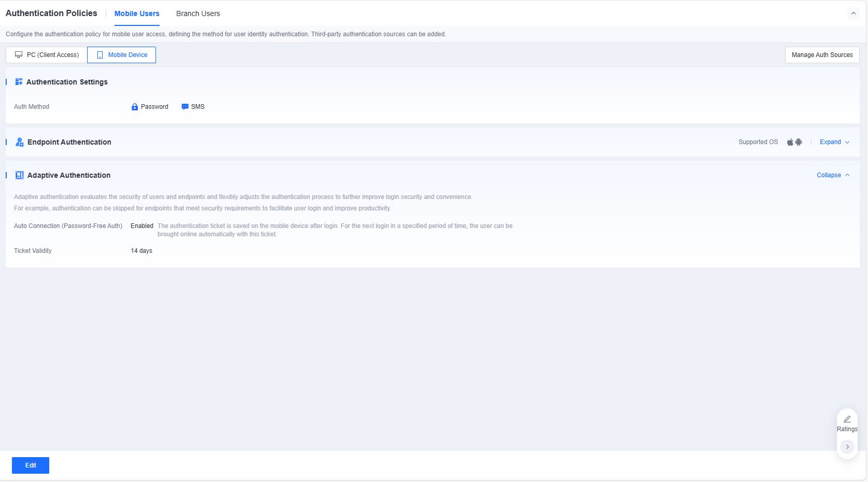Click the Manage Auth Sources button
This screenshot has width=868, height=482.
(x=822, y=55)
